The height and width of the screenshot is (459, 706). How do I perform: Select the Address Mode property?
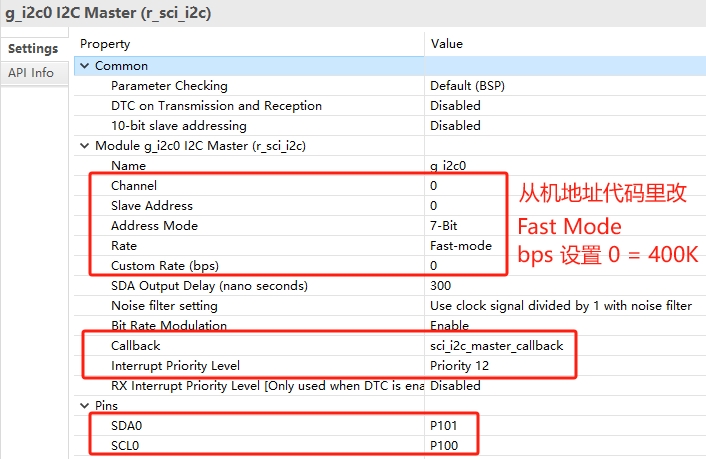pos(154,225)
